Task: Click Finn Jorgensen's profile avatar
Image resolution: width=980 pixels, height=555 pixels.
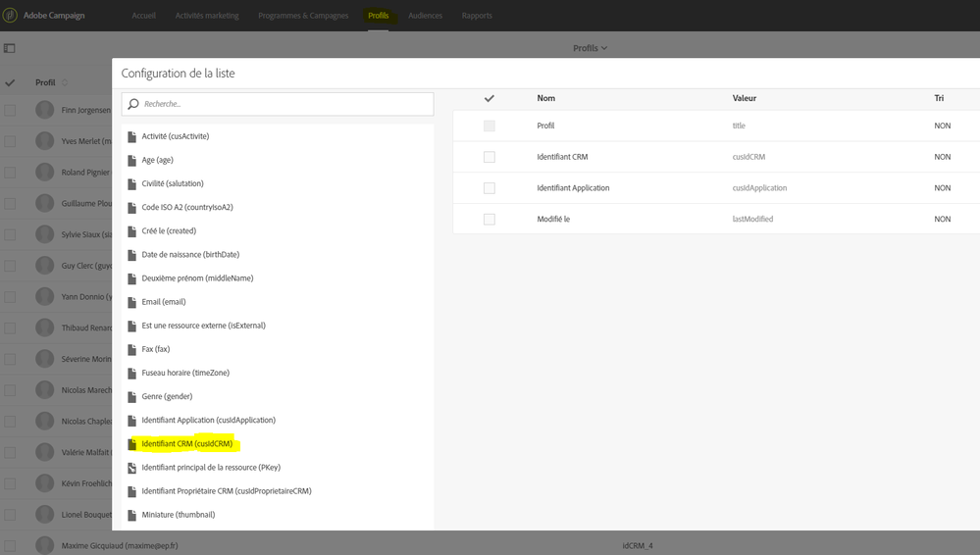Action: 44,110
